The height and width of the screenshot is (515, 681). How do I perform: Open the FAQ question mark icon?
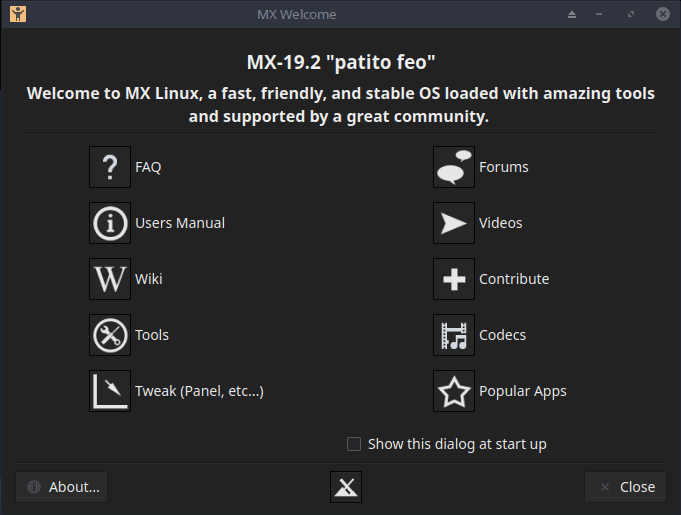[110, 167]
